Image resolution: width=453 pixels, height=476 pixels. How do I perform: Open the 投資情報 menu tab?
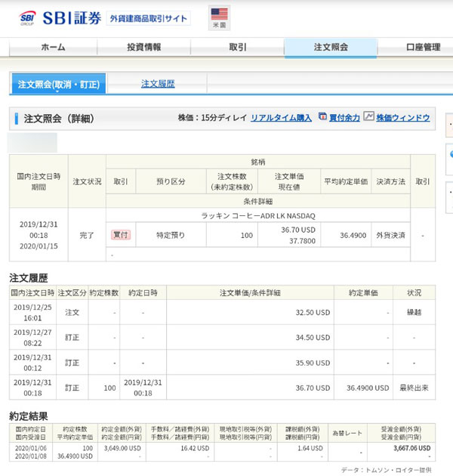tap(144, 48)
